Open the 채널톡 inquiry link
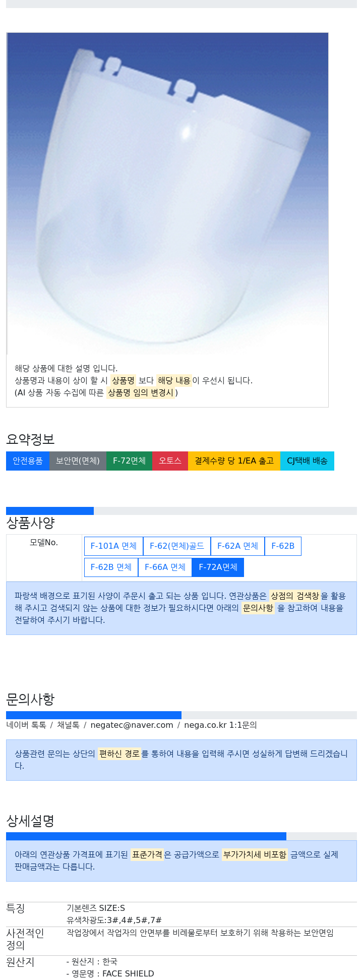 (x=68, y=725)
